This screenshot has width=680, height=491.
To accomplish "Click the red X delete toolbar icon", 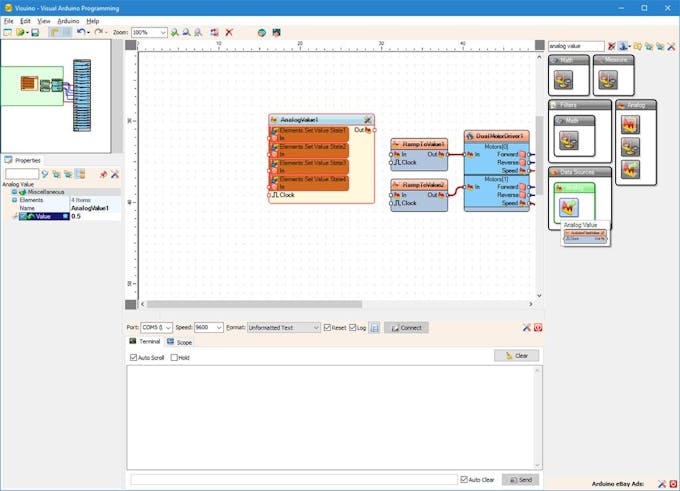I will coord(229,33).
